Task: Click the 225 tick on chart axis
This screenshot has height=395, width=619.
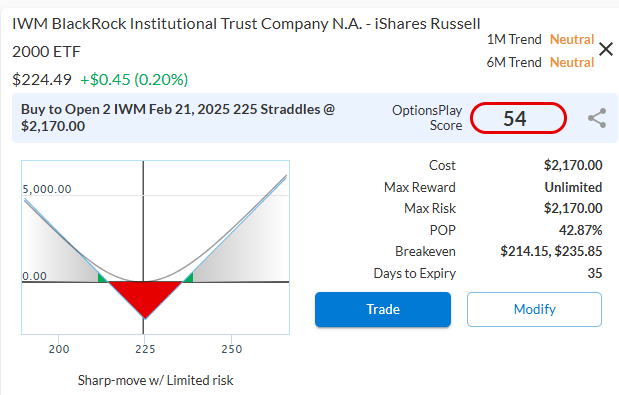Action: [145, 349]
